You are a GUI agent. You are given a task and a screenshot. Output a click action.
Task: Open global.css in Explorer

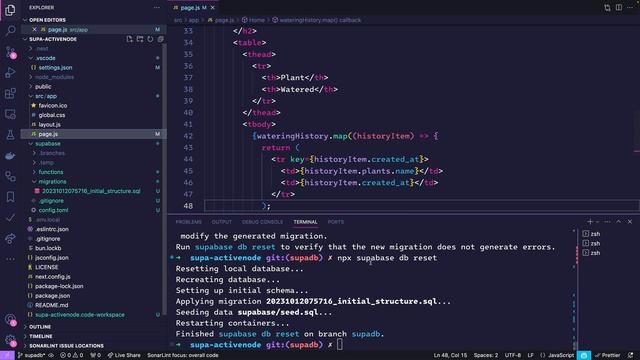pyautogui.click(x=52, y=115)
